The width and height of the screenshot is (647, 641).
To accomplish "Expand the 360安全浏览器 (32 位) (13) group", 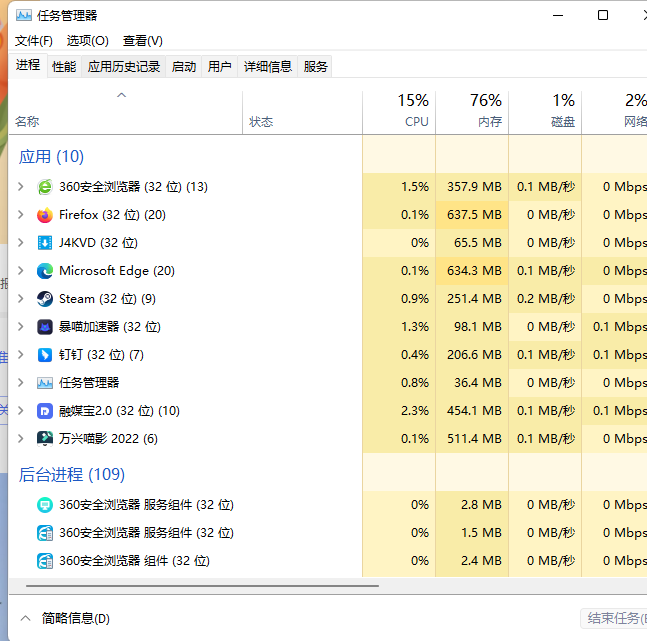I will pyautogui.click(x=21, y=187).
